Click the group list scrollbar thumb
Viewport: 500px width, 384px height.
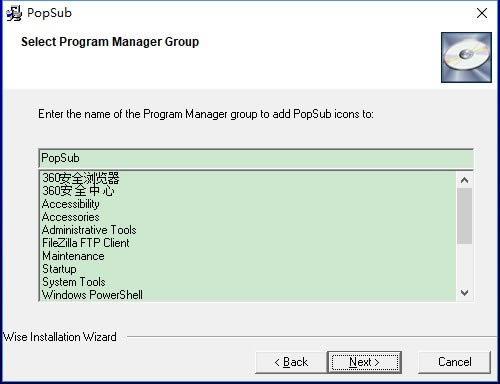pos(464,216)
